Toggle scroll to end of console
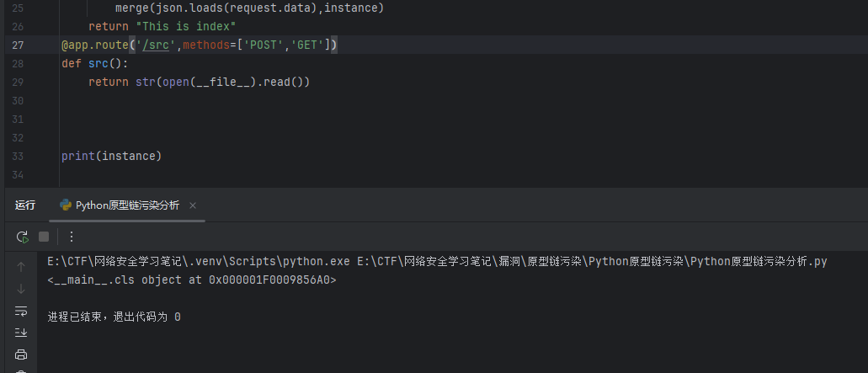 [x=22, y=333]
